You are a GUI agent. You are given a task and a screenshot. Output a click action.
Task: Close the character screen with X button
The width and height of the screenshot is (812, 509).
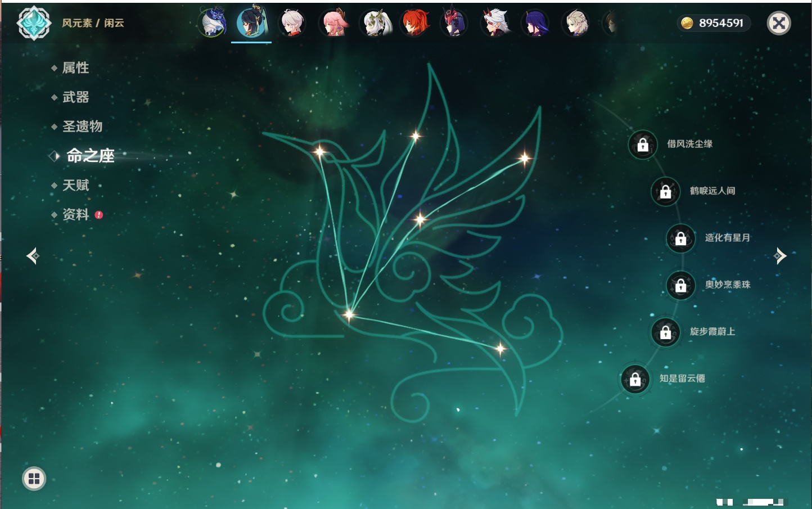click(x=779, y=23)
